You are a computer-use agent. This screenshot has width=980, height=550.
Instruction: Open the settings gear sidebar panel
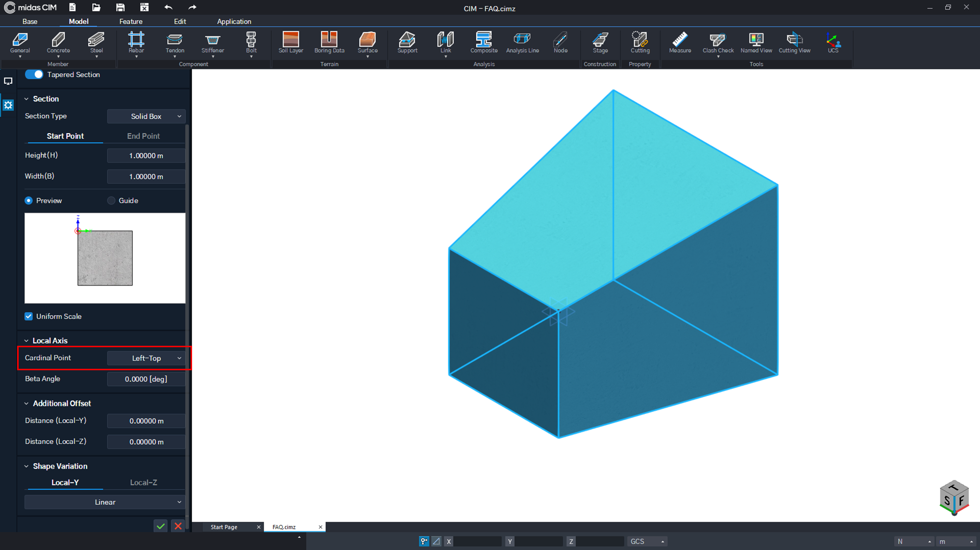tap(8, 105)
